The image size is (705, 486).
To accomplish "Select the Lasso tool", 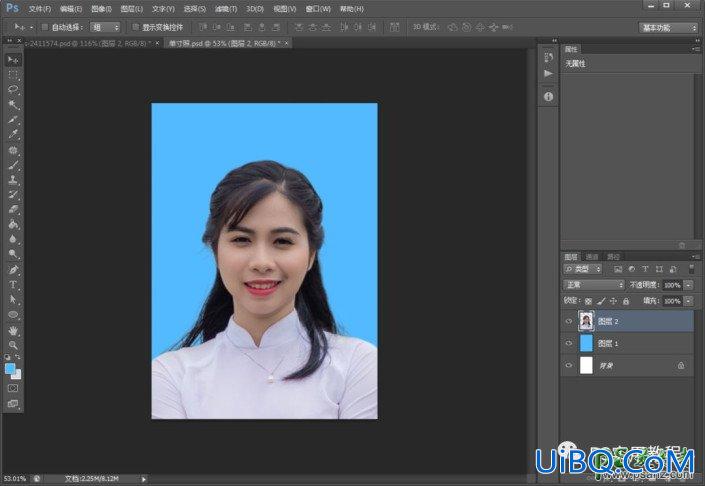I will (13, 89).
